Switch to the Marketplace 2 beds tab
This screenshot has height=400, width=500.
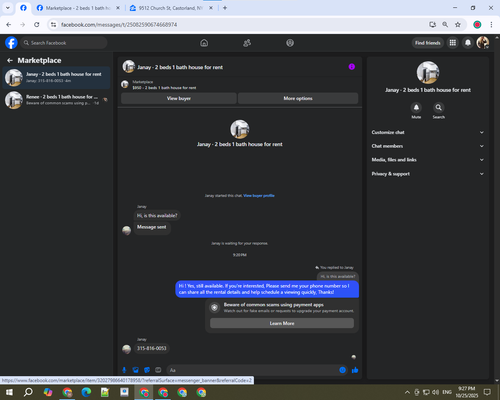coord(78,8)
